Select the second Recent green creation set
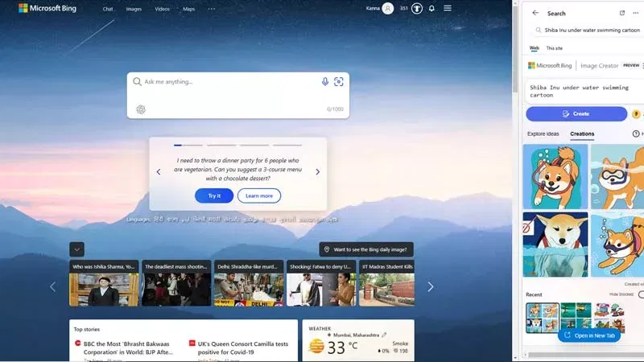 tap(576, 316)
